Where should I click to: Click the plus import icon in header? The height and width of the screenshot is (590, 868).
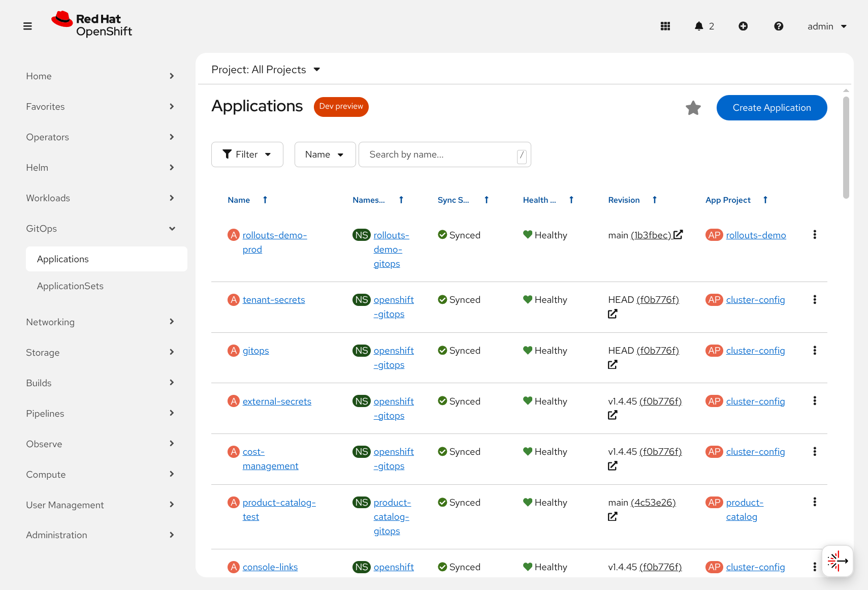pyautogui.click(x=743, y=26)
